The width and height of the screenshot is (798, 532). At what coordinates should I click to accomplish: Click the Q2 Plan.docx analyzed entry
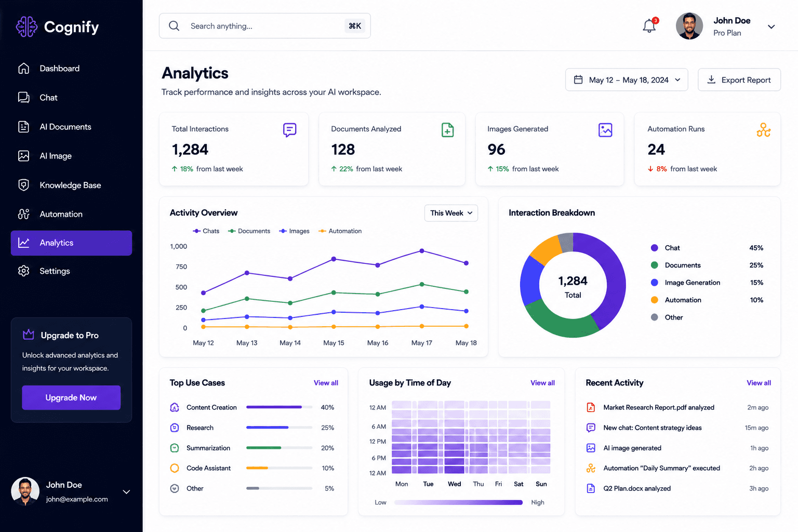pyautogui.click(x=677, y=488)
